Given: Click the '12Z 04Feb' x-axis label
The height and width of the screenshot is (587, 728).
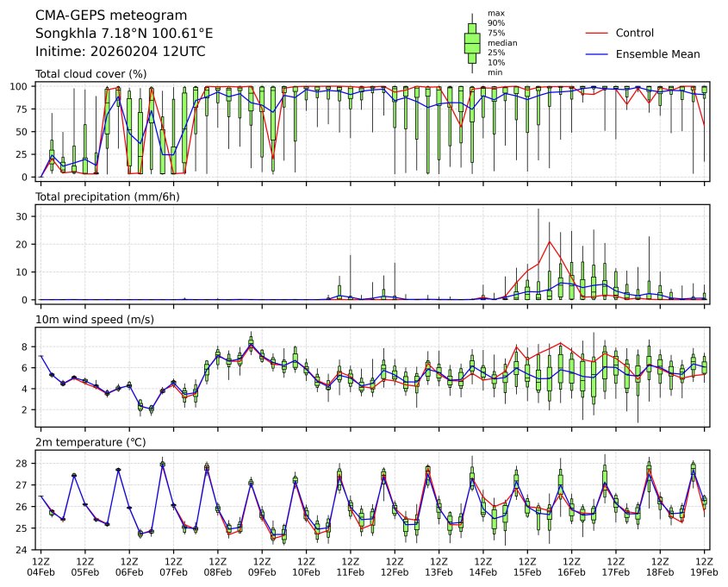Looking at the screenshot, I should 40,566.
